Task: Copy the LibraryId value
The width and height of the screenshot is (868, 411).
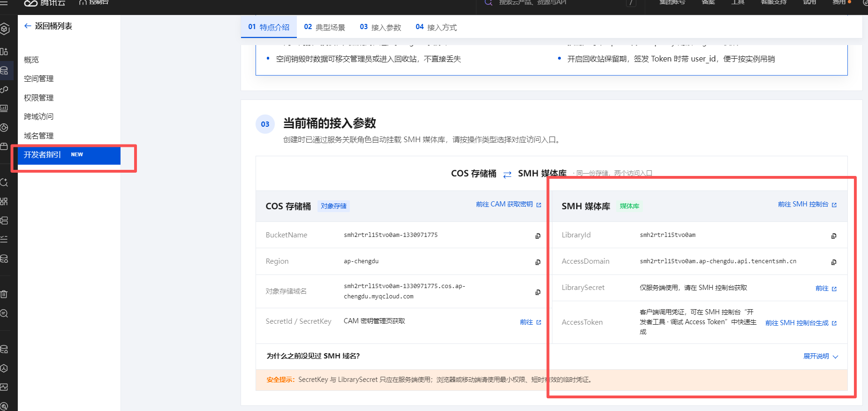Action: point(834,236)
